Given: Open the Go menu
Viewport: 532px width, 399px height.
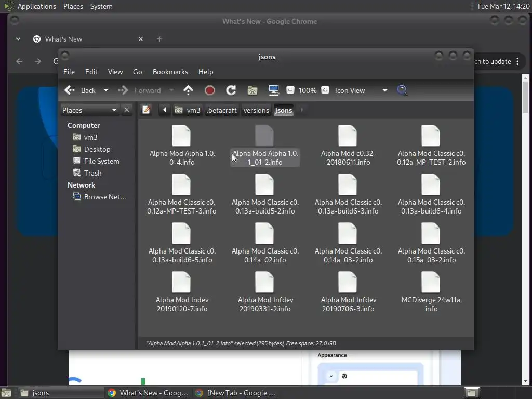Looking at the screenshot, I should click(137, 72).
